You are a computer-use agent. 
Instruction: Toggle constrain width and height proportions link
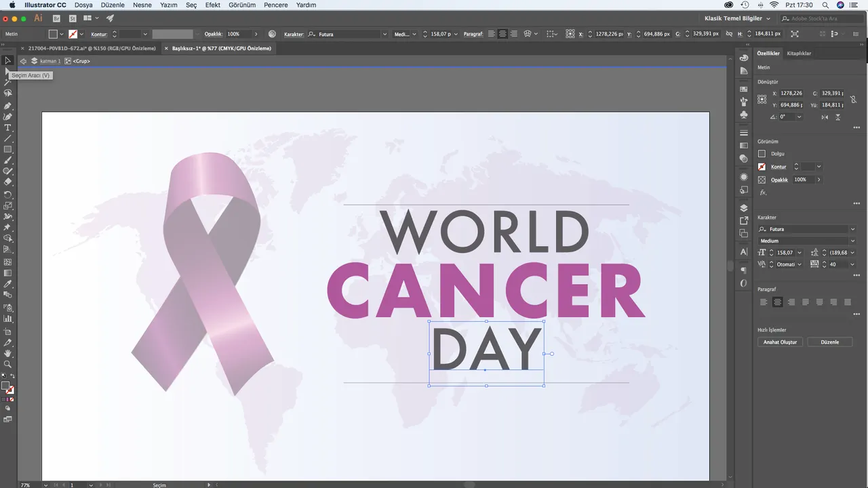click(853, 99)
